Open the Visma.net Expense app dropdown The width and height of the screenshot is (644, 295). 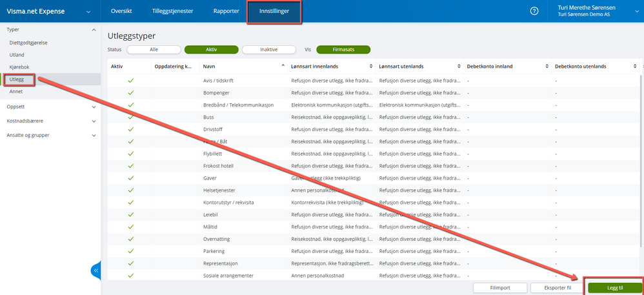point(88,12)
